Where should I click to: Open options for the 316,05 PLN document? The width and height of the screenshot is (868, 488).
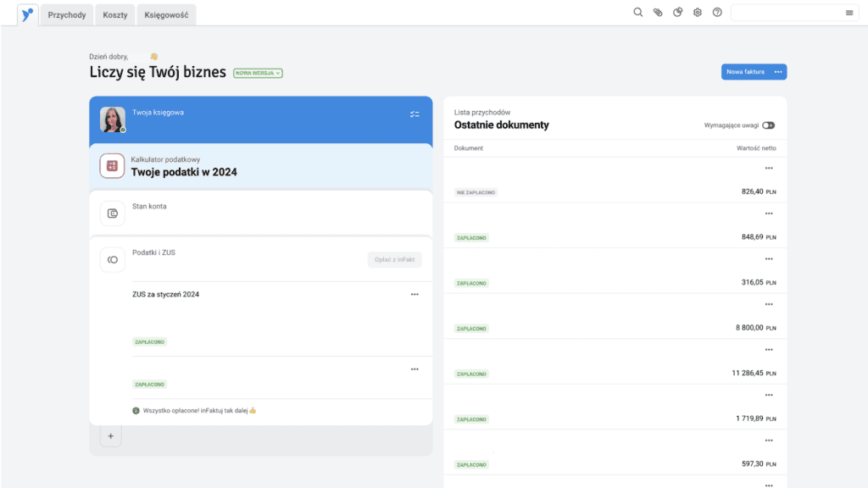pos(769,259)
